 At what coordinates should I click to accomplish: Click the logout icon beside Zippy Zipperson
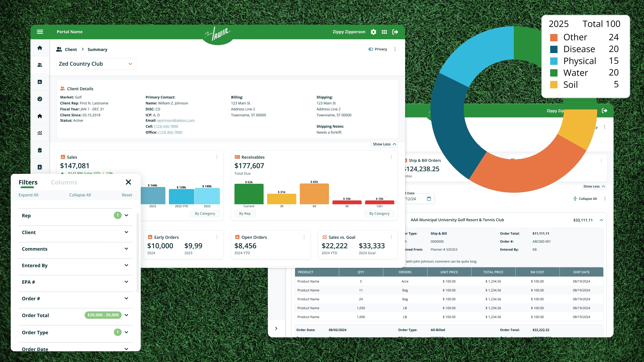tap(395, 32)
